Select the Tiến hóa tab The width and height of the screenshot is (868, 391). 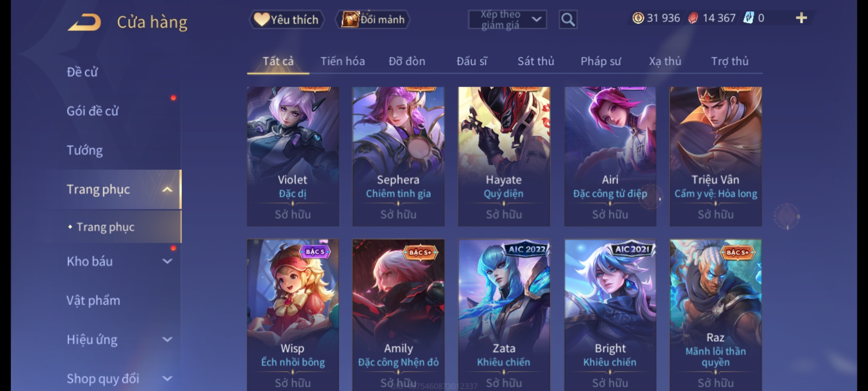(342, 61)
